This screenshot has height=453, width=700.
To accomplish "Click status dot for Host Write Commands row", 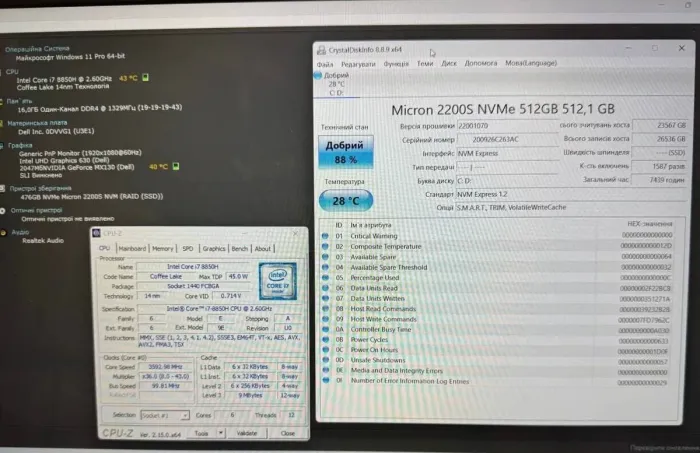I will pyautogui.click(x=325, y=319).
